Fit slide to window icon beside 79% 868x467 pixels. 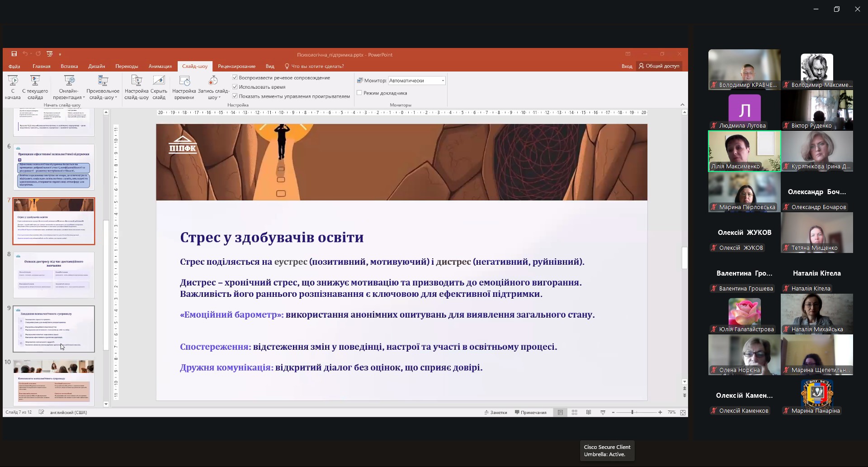pyautogui.click(x=683, y=412)
